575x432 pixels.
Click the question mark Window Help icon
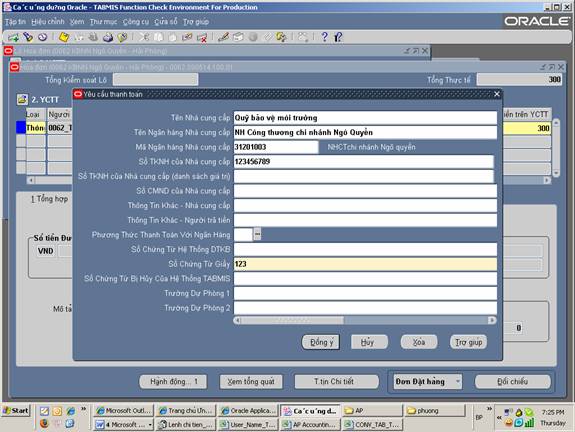(324, 37)
